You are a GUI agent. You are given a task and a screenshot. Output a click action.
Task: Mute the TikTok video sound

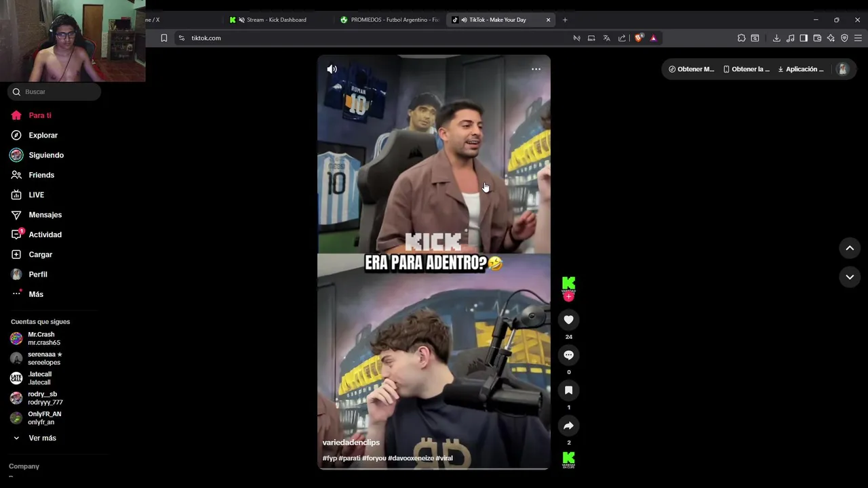point(332,69)
